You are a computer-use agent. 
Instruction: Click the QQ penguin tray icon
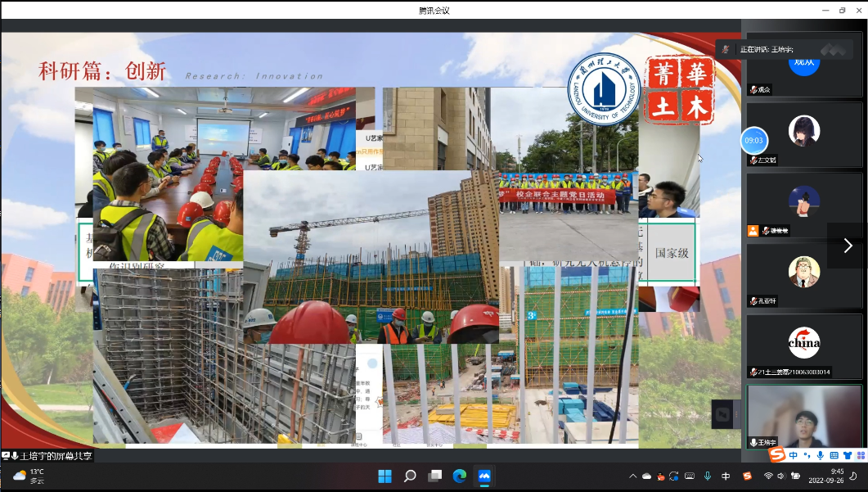pos(660,476)
